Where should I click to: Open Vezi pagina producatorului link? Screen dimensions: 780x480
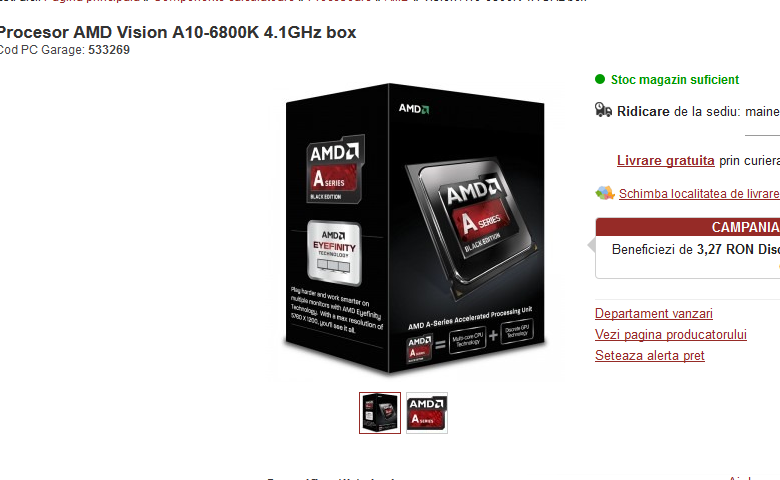tap(671, 334)
